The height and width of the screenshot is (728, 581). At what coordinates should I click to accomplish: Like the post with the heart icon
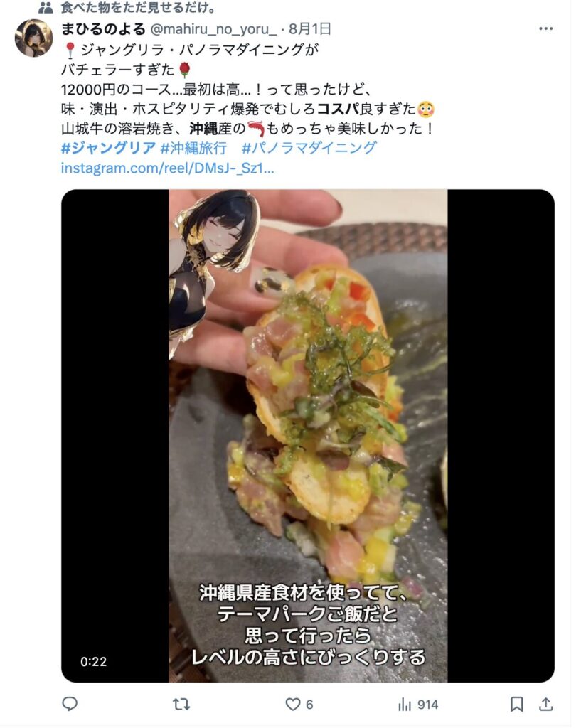tap(292, 705)
